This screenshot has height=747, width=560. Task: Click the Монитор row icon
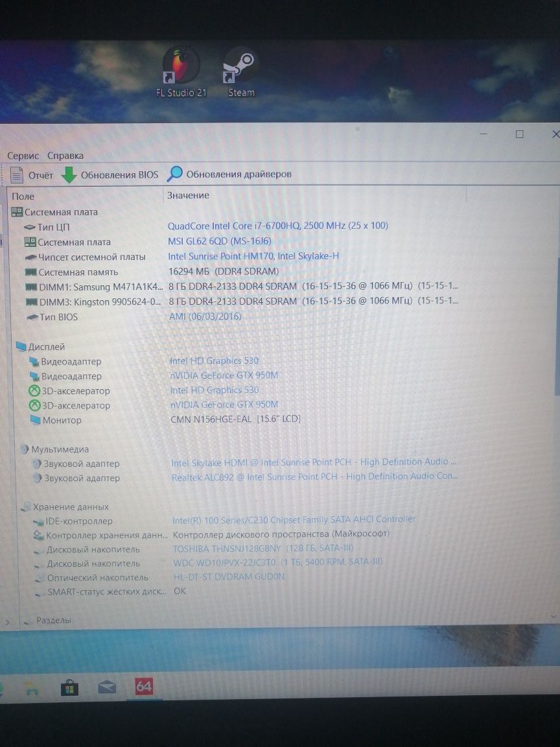35,420
